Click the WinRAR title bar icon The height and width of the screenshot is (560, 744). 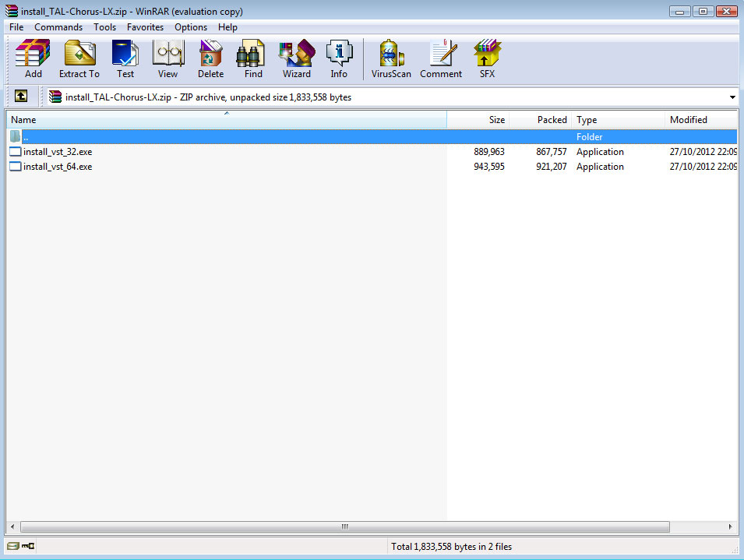coord(12,11)
